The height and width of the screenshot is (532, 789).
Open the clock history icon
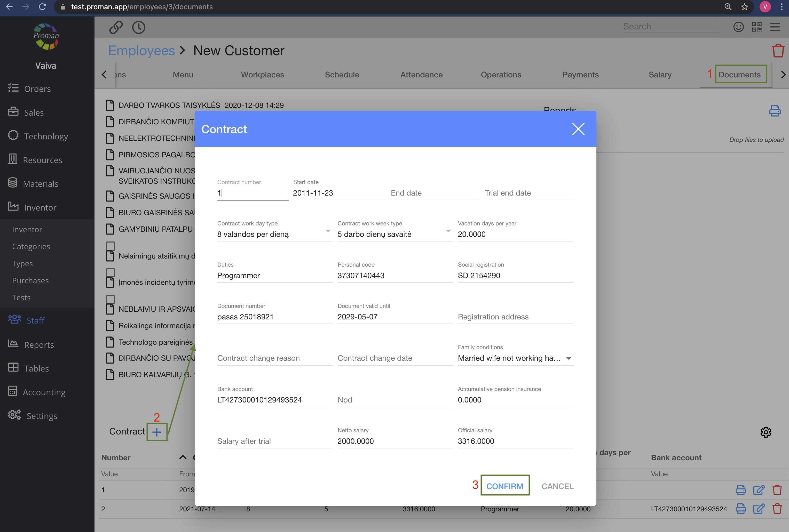[x=139, y=27]
